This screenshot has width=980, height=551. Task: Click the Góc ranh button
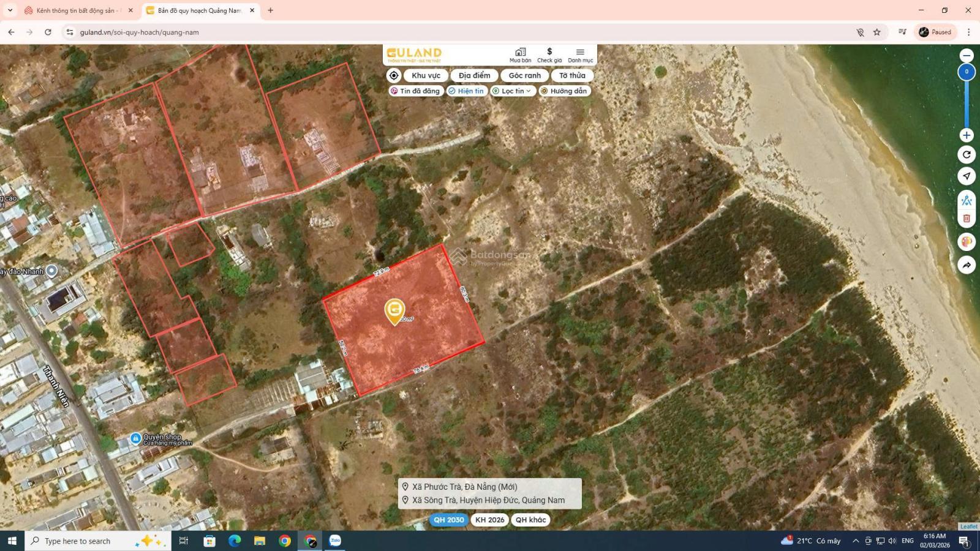pos(524,75)
